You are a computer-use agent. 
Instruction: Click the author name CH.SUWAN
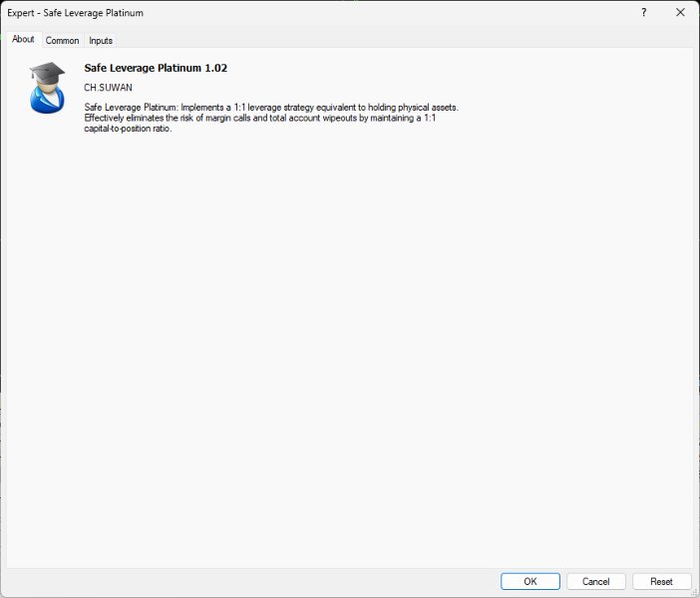point(108,88)
